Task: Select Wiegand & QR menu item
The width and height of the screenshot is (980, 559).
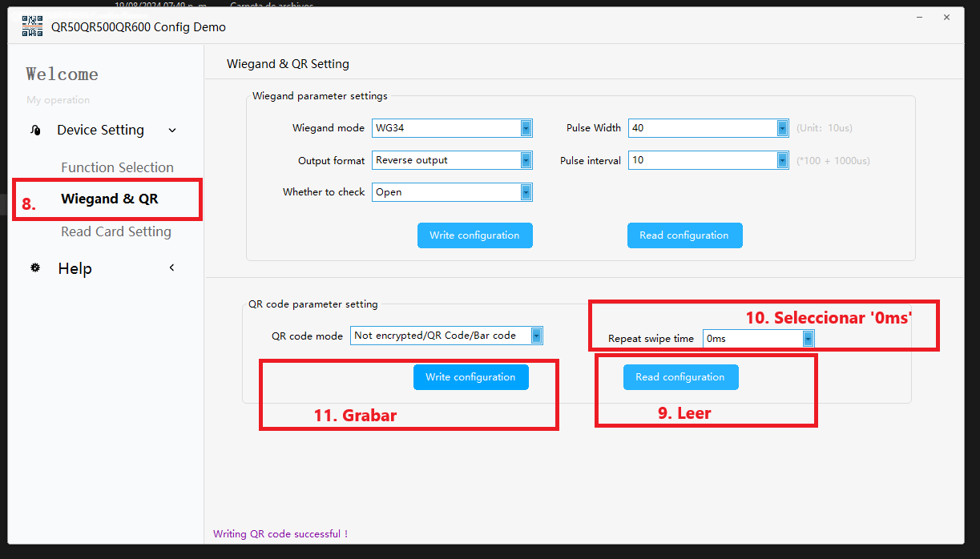Action: click(109, 199)
